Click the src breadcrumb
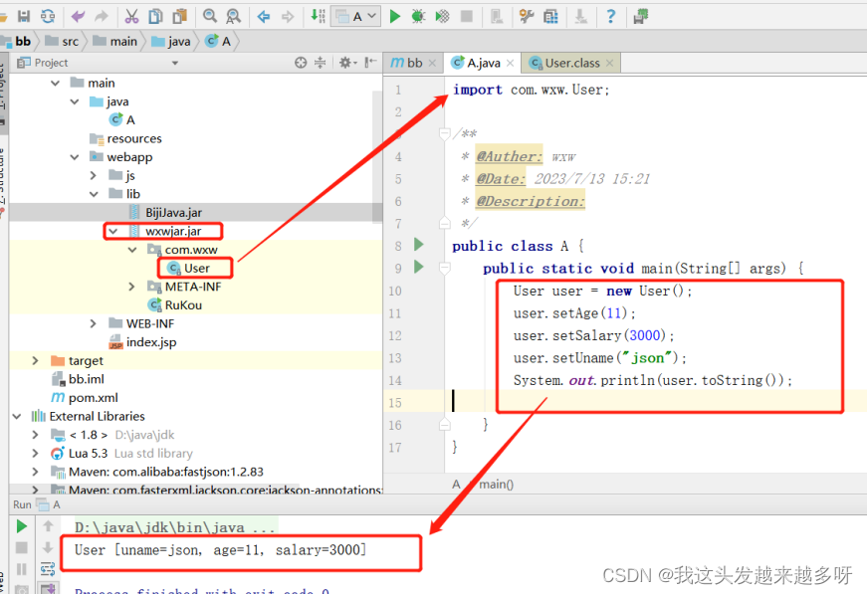This screenshot has width=868, height=594. [62, 42]
